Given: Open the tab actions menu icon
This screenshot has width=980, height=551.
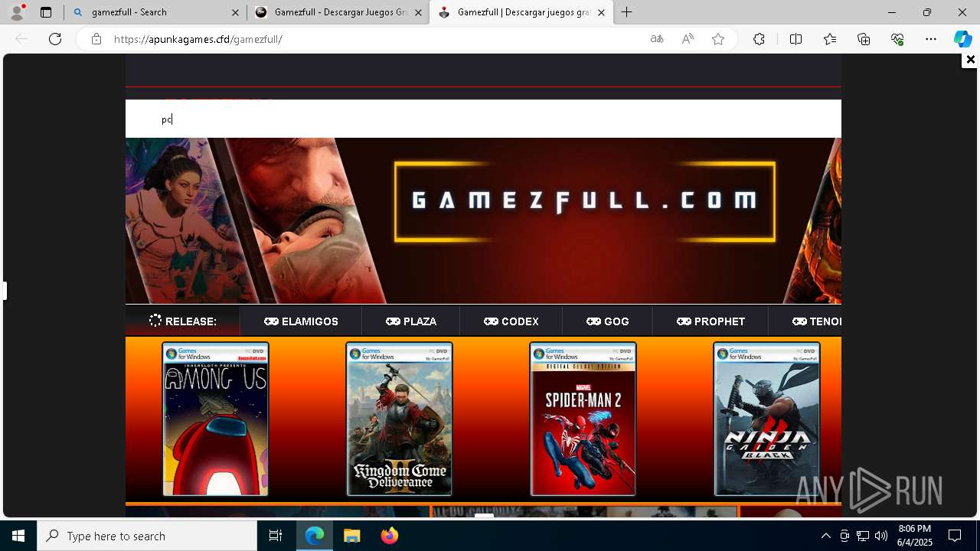Looking at the screenshot, I should [x=46, y=12].
